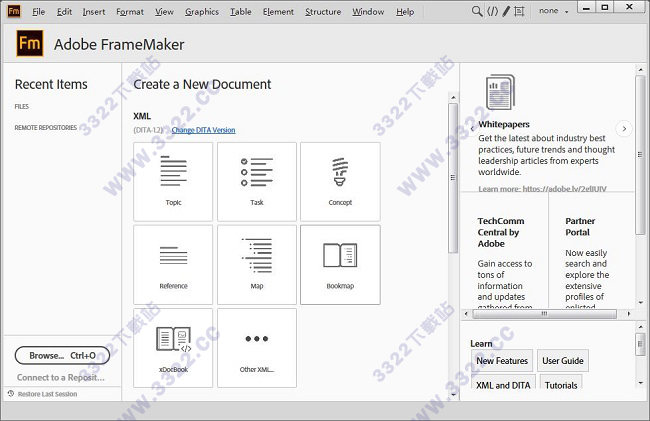This screenshot has width=650, height=421.
Task: Click the Whitepapers document icon
Action: coord(500,92)
